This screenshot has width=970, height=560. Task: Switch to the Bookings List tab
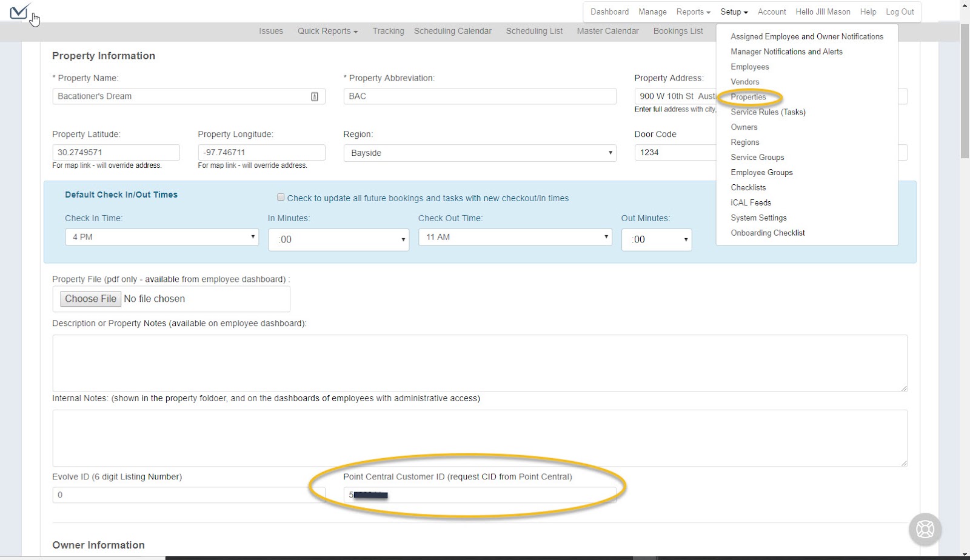coord(677,31)
